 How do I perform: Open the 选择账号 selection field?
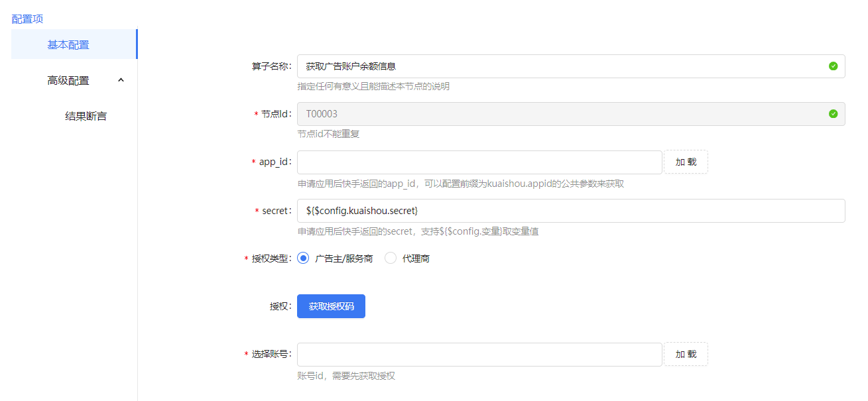pyautogui.click(x=479, y=355)
